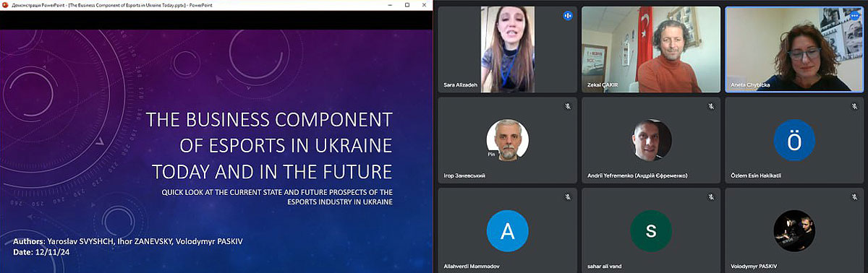Select Zekai ÇAKIR's video feed

pyautogui.click(x=651, y=49)
